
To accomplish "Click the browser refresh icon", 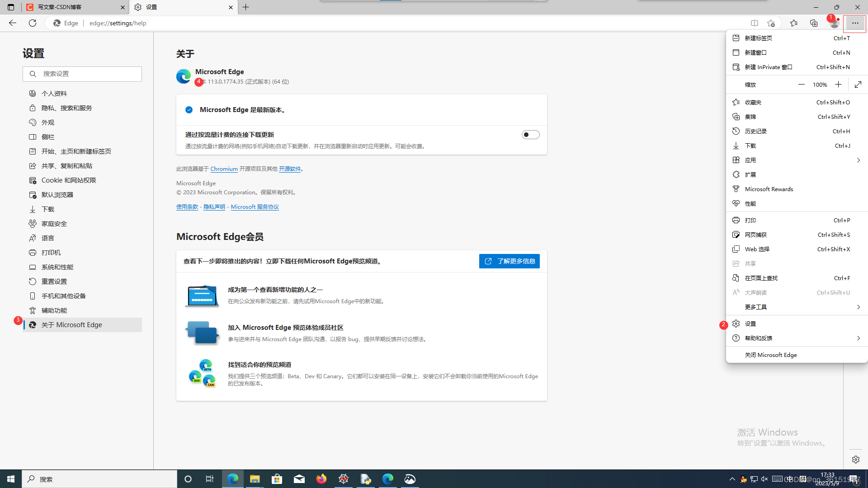I will coord(33,23).
